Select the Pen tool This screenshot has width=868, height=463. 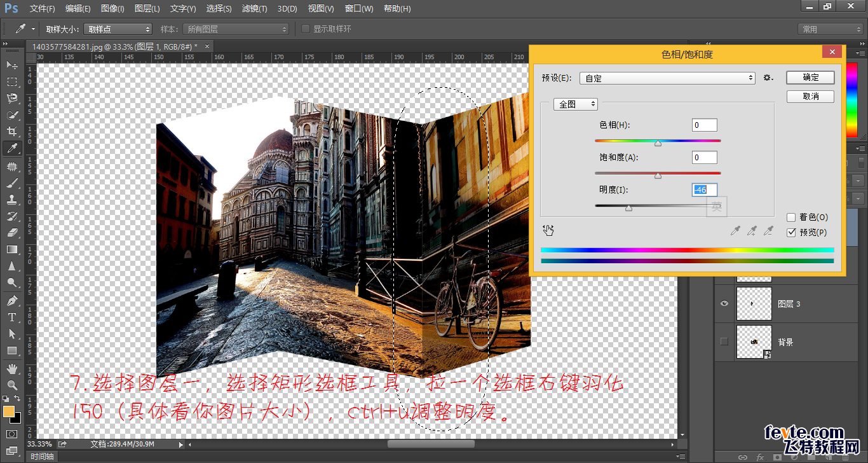click(12, 300)
